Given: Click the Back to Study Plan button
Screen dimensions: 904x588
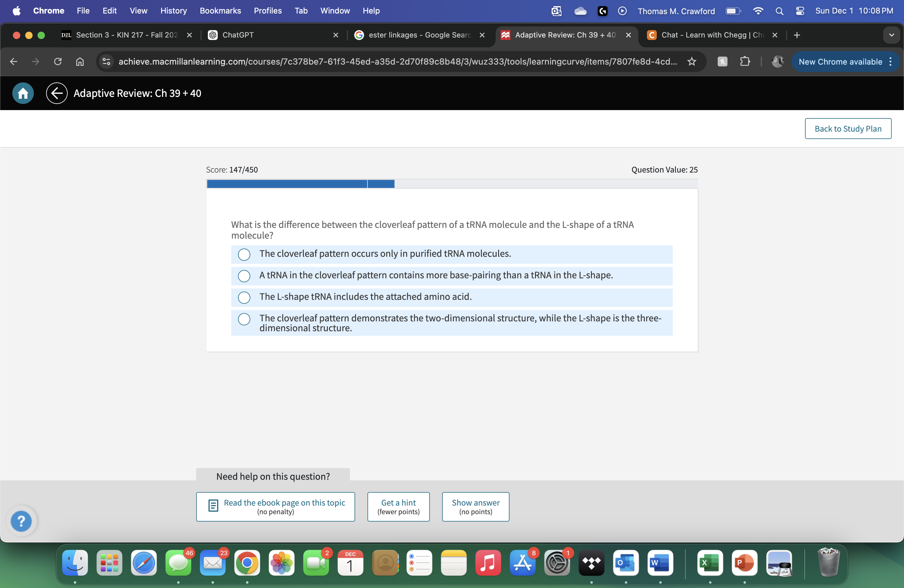Looking at the screenshot, I should tap(847, 129).
